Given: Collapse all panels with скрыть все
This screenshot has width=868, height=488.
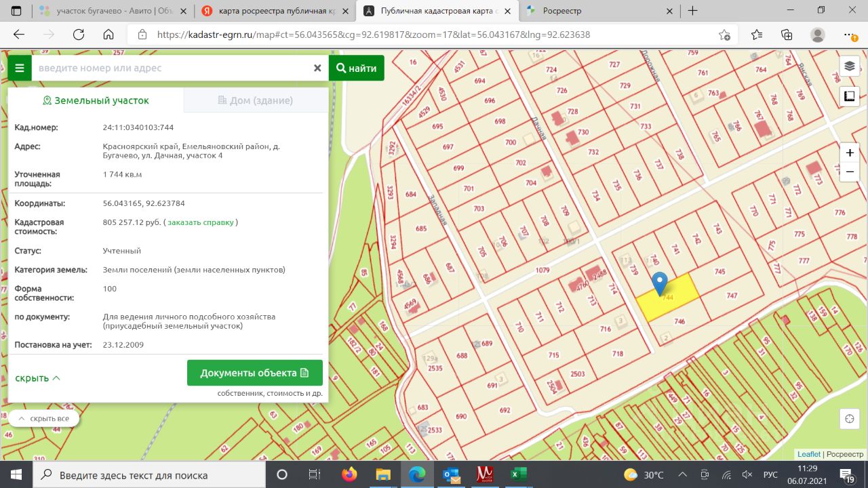Looking at the screenshot, I should click(x=44, y=418).
